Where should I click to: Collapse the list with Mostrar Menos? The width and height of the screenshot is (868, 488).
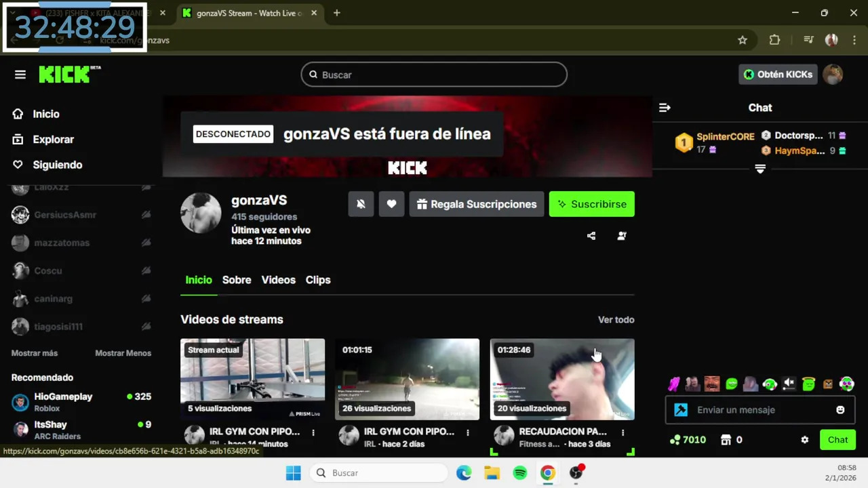click(123, 353)
